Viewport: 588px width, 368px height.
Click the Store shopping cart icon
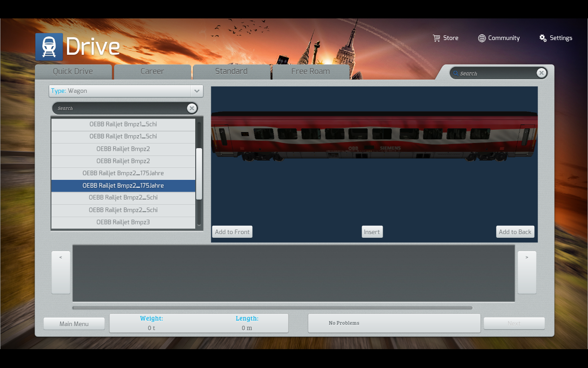(x=436, y=38)
